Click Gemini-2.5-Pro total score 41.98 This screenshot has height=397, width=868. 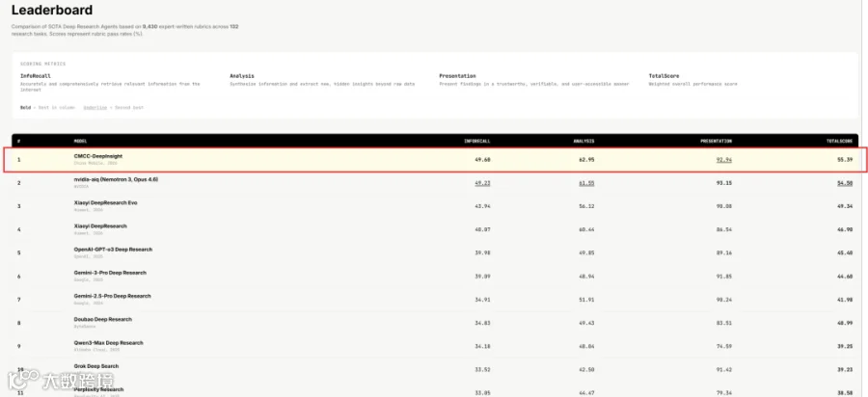(845, 300)
